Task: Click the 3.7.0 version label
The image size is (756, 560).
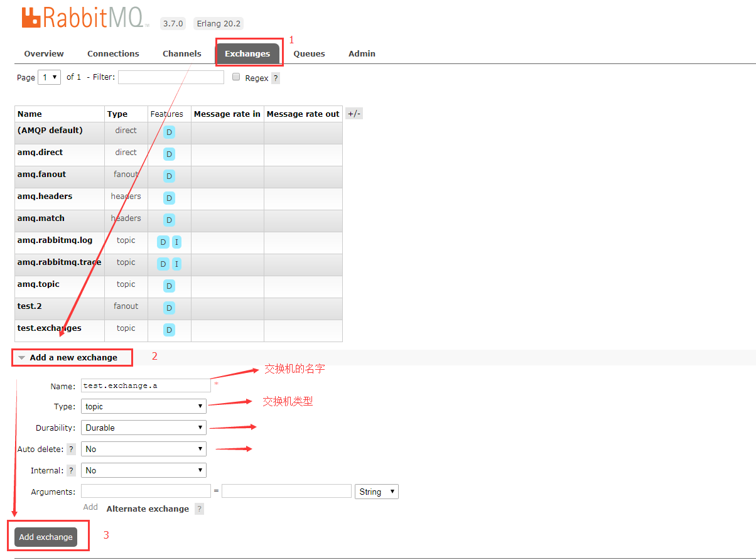Action: (173, 23)
